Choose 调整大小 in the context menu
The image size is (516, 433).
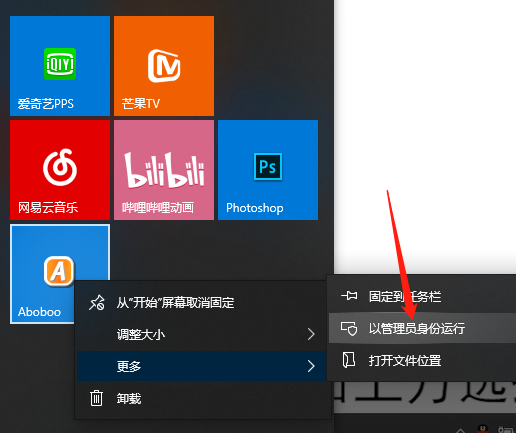tap(201, 334)
